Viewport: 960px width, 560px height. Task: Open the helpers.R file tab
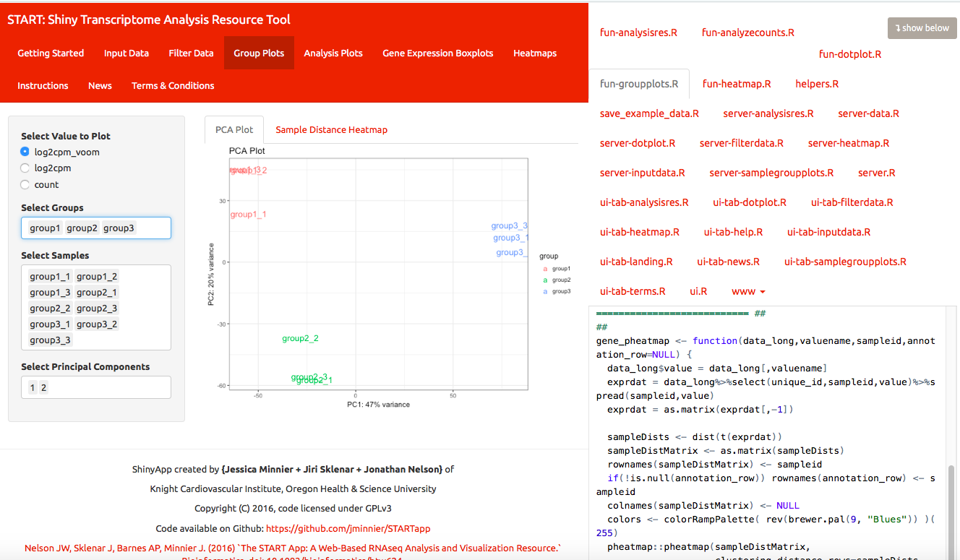coord(817,84)
